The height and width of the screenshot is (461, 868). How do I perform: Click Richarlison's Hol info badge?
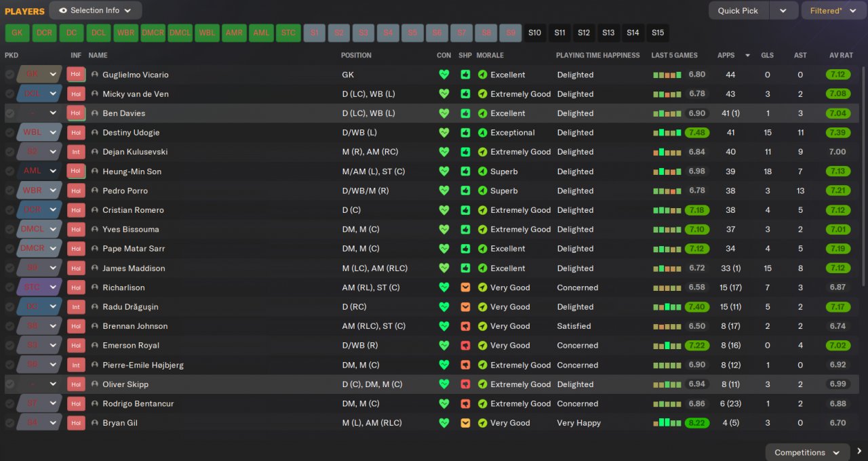click(76, 287)
